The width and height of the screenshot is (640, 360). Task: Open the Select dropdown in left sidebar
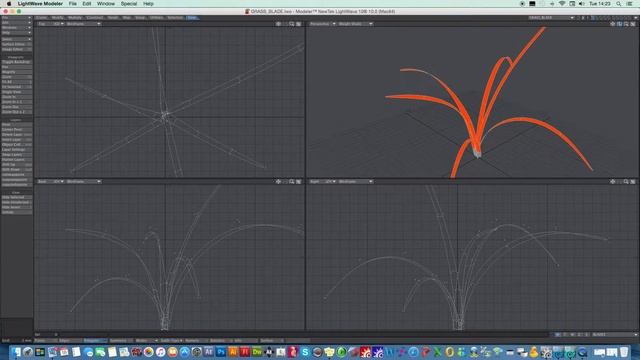(x=16, y=39)
